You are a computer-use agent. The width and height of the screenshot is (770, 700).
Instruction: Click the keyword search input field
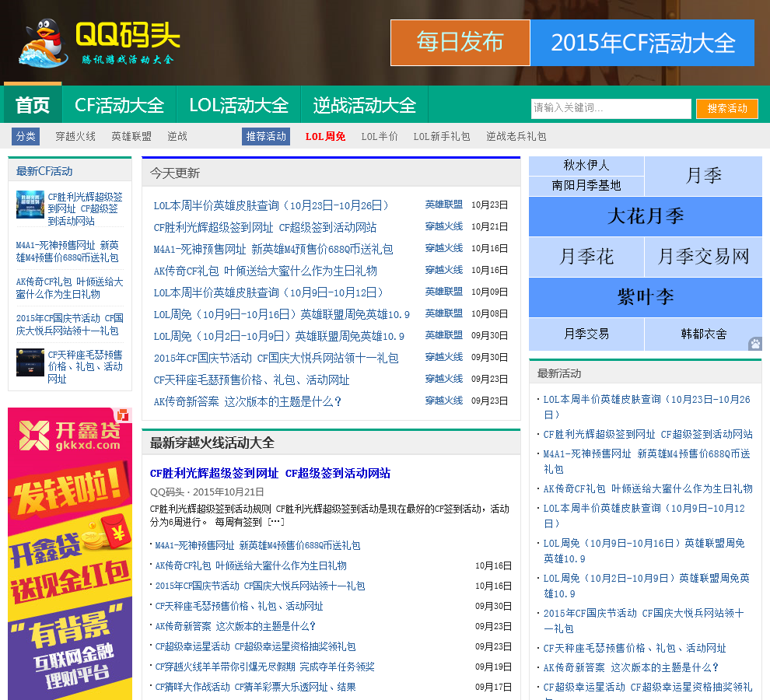pos(611,108)
